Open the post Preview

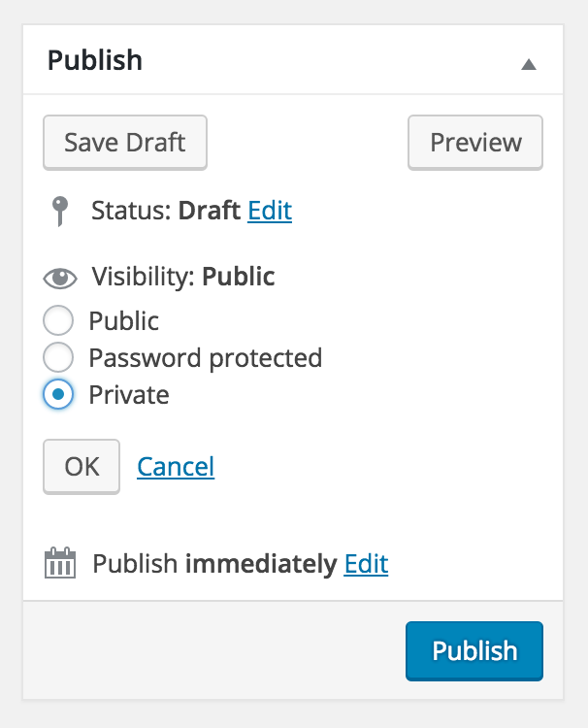click(475, 143)
